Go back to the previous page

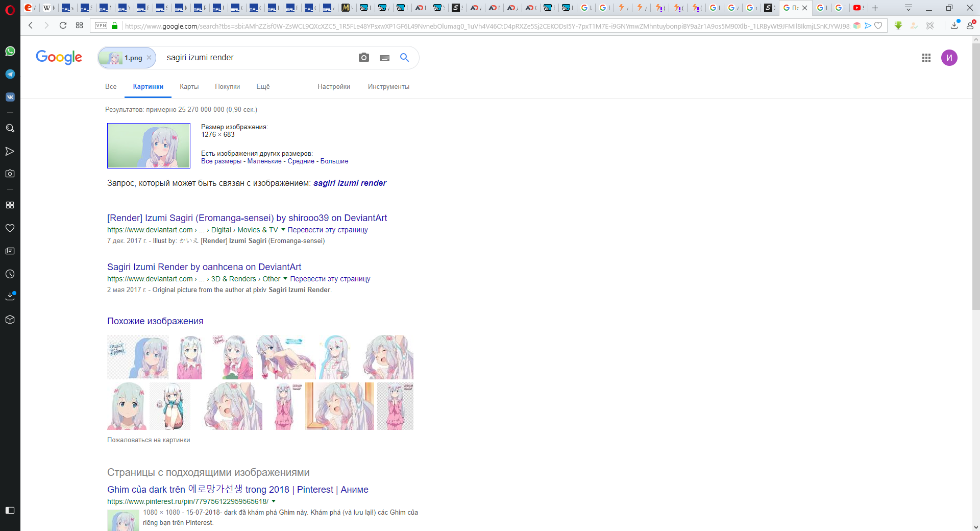click(x=31, y=26)
